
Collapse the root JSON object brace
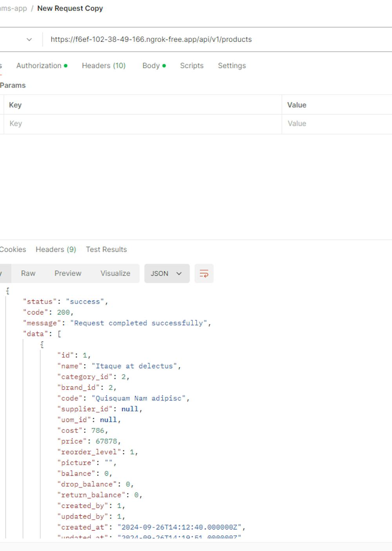(7, 291)
